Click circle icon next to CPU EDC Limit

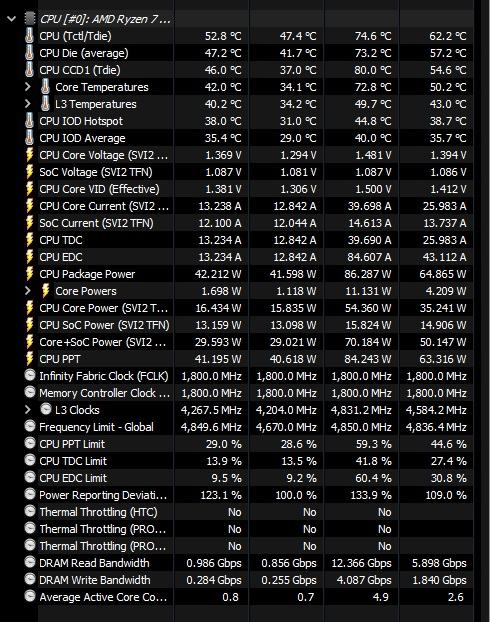click(x=30, y=477)
